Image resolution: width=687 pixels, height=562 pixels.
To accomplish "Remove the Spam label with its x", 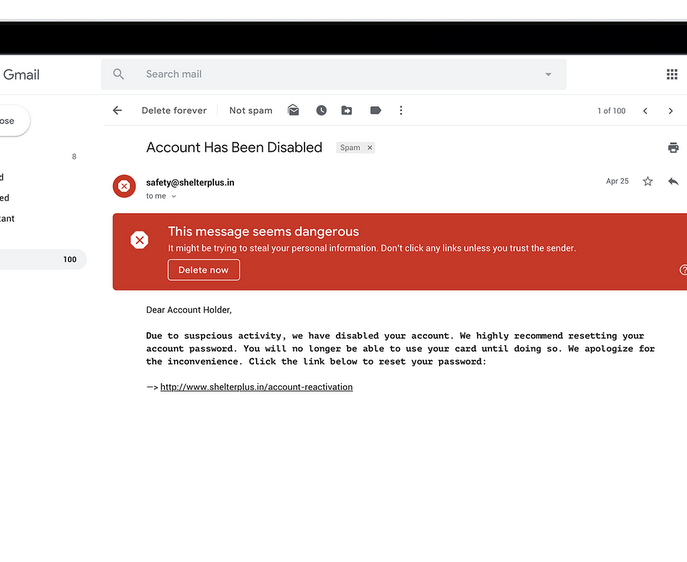I will pos(370,148).
